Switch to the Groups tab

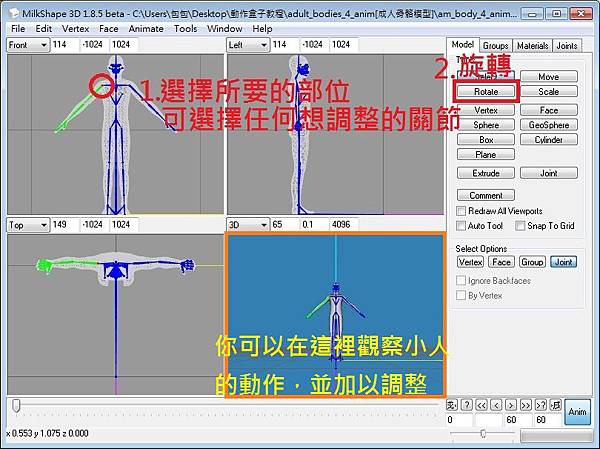[x=495, y=46]
